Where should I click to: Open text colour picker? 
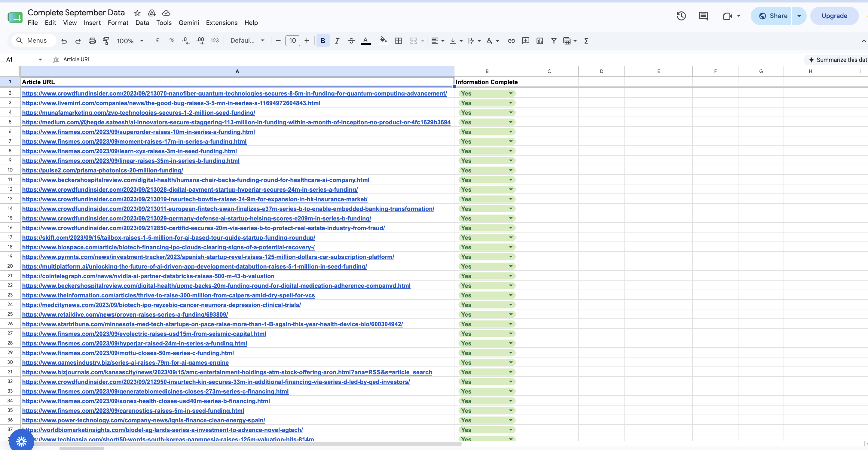coord(365,41)
